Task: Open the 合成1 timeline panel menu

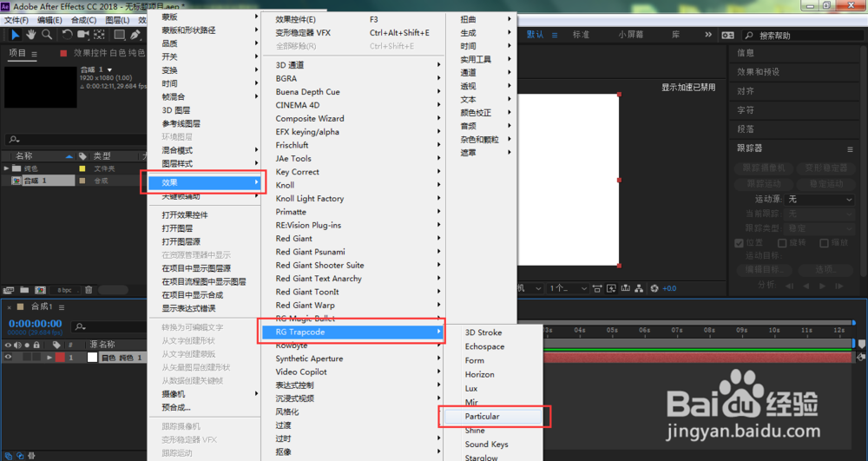Action: 62,307
